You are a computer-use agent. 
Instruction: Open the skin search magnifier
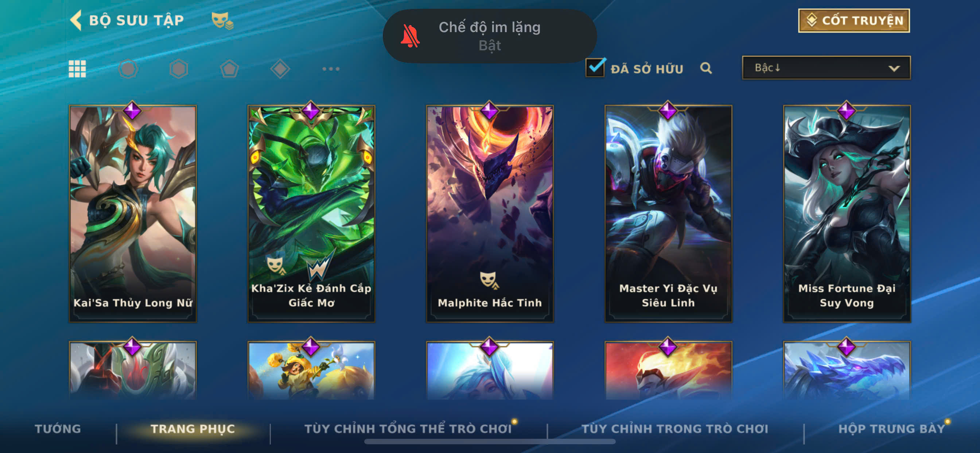pyautogui.click(x=706, y=68)
